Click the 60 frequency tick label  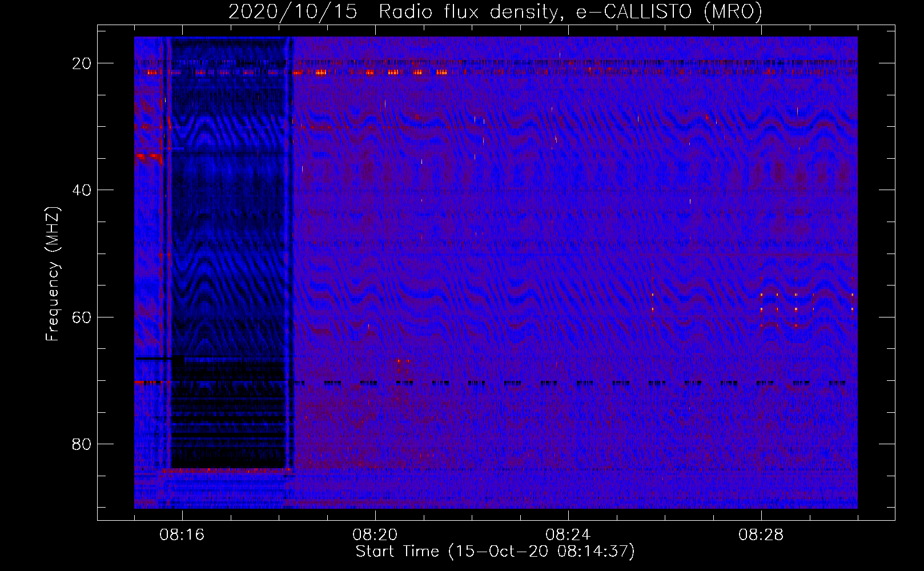[82, 317]
